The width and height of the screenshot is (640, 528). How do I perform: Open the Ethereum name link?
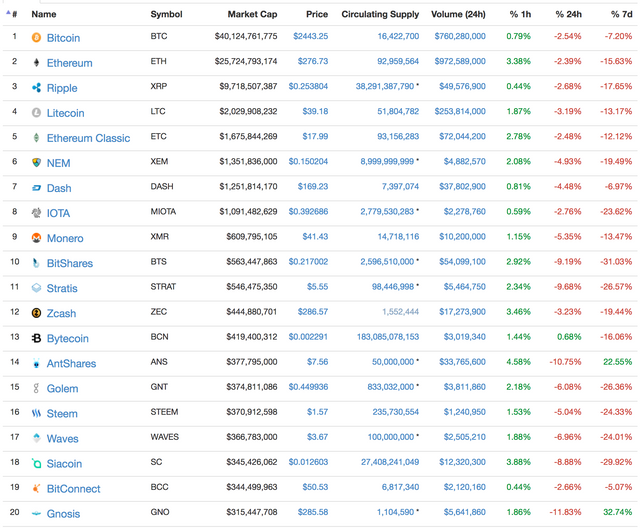tap(69, 63)
